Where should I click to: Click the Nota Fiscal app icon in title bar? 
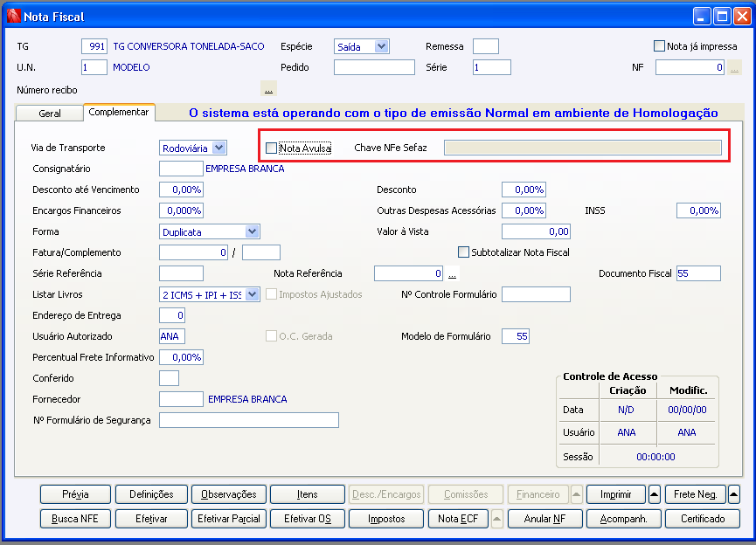point(13,16)
